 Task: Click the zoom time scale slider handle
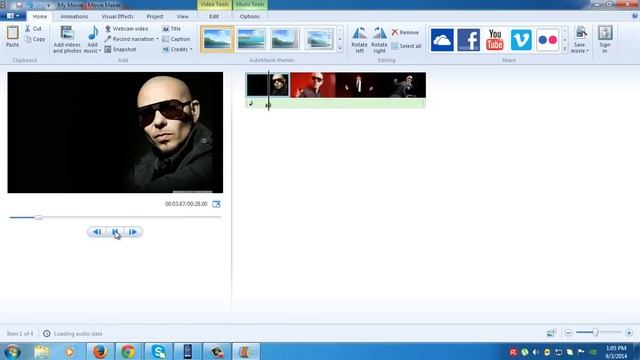(596, 333)
